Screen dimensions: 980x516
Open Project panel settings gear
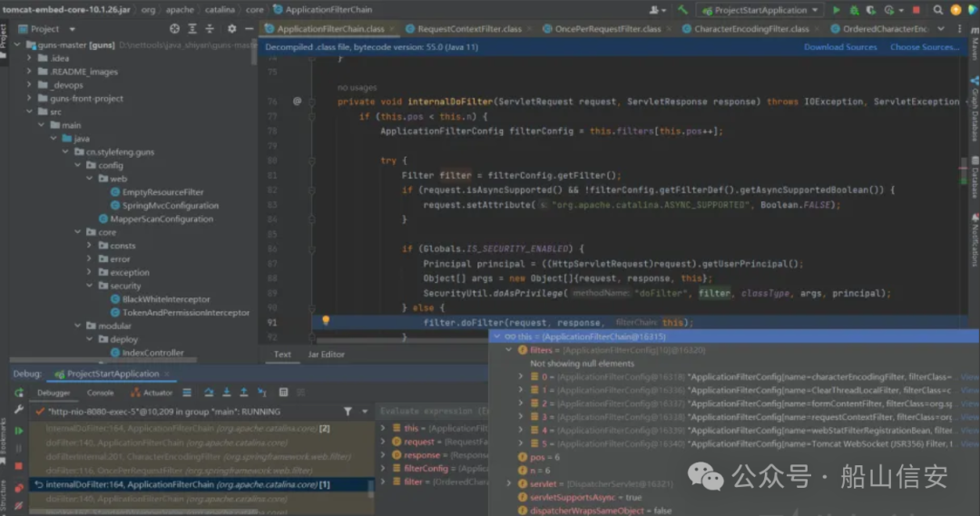click(x=232, y=29)
